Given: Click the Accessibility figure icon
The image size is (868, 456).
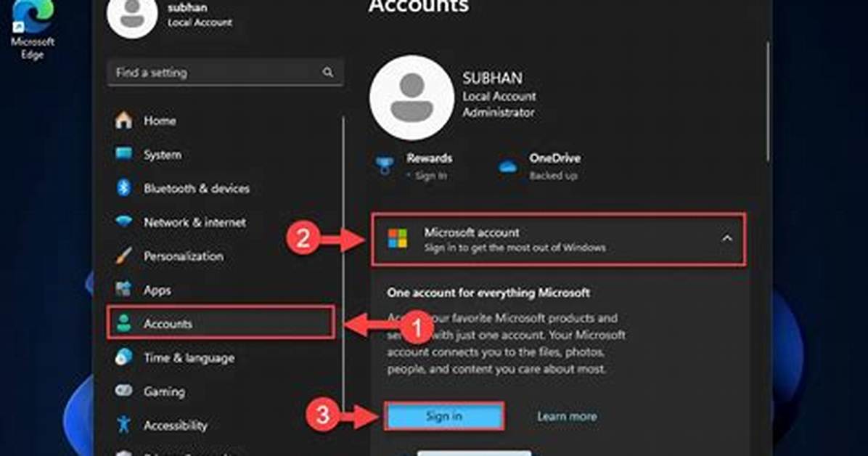Looking at the screenshot, I should click(x=123, y=425).
